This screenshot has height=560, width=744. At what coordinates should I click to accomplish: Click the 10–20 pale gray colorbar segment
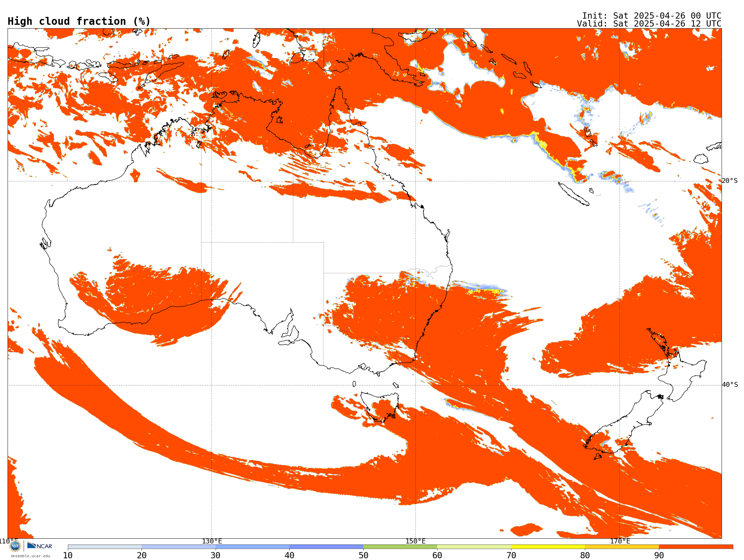[105, 547]
